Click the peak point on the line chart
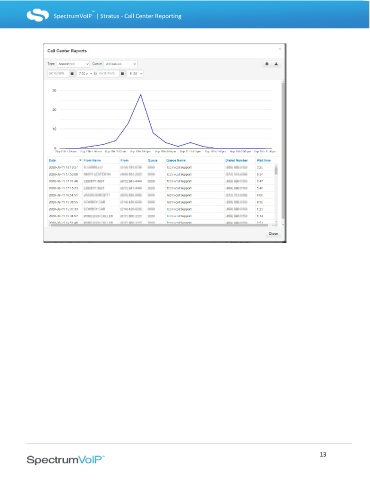This screenshot has width=370, height=480. click(x=141, y=95)
